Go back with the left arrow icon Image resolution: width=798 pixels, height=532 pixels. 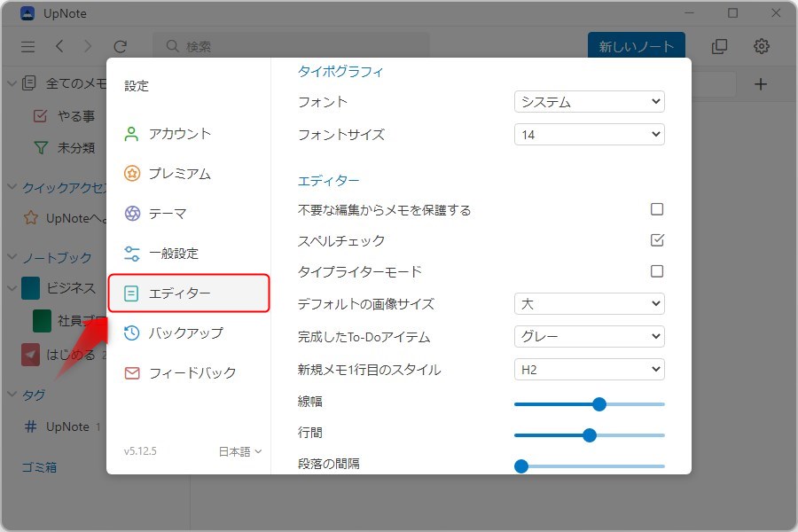pos(59,46)
